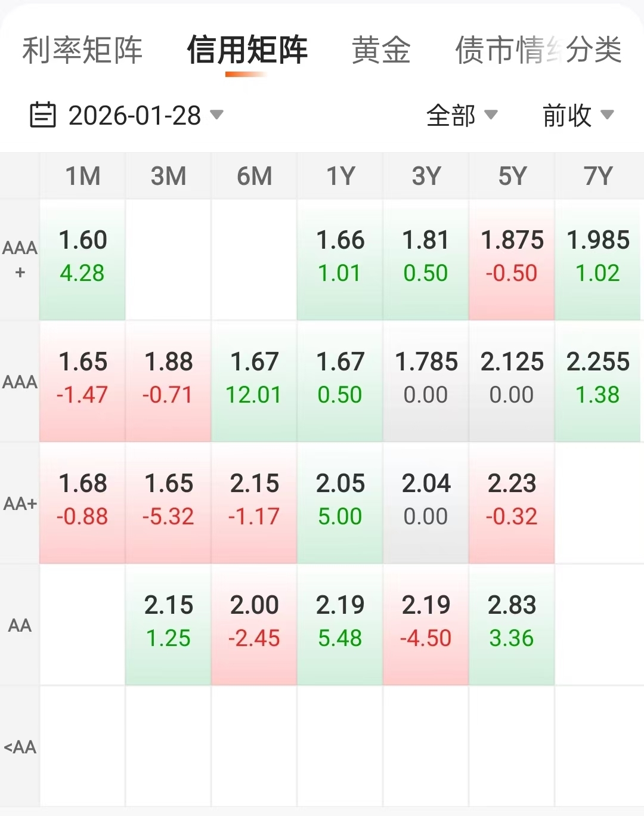
Task: Click the 3M column header
Action: (x=168, y=176)
